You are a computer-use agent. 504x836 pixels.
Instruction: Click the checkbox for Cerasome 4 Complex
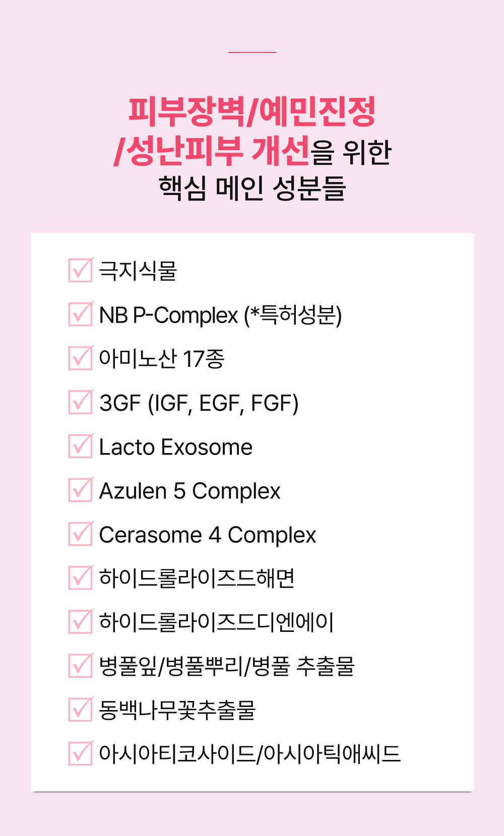[81, 534]
